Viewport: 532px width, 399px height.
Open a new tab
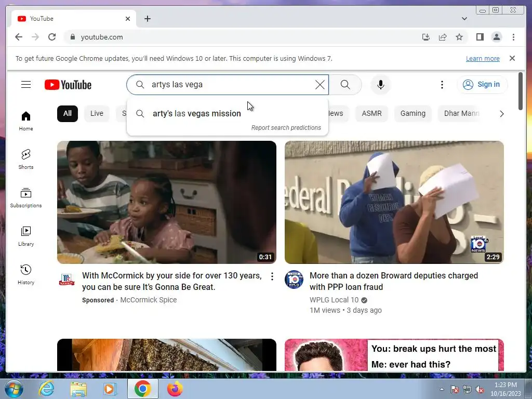pyautogui.click(x=147, y=19)
